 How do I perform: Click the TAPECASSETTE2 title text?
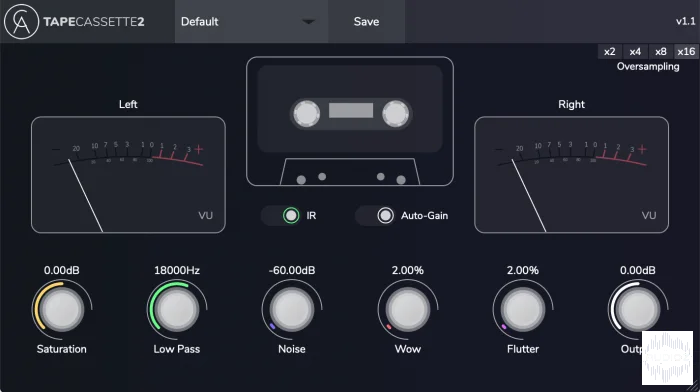coord(94,22)
